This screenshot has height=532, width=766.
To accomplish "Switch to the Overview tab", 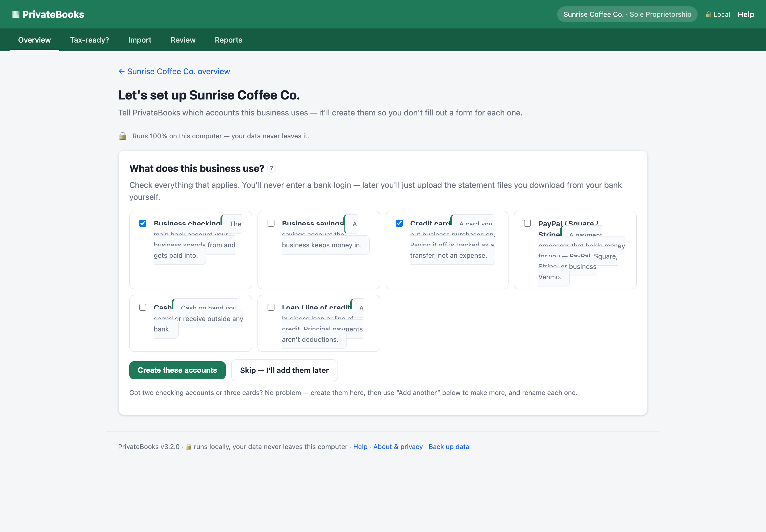I will [x=34, y=40].
